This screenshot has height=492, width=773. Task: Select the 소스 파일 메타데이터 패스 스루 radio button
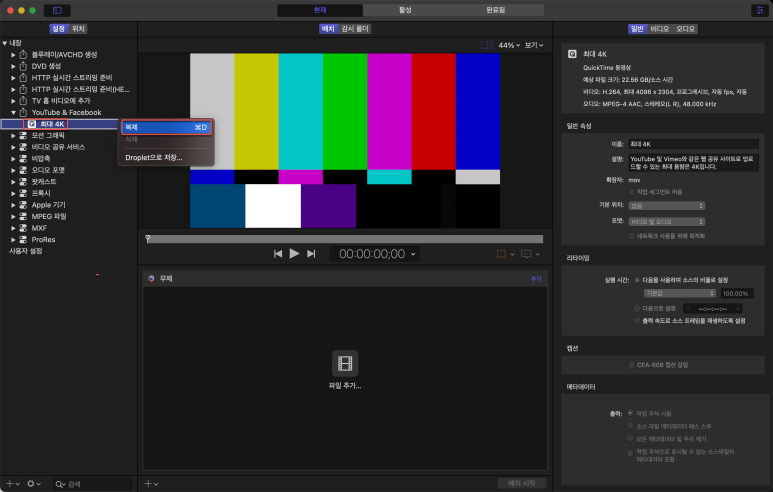(630, 426)
